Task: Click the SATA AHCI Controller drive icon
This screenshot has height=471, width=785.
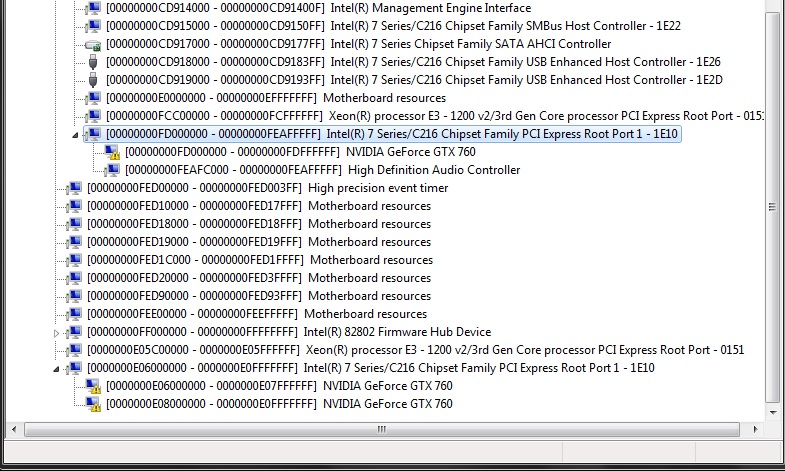Action: [93, 45]
